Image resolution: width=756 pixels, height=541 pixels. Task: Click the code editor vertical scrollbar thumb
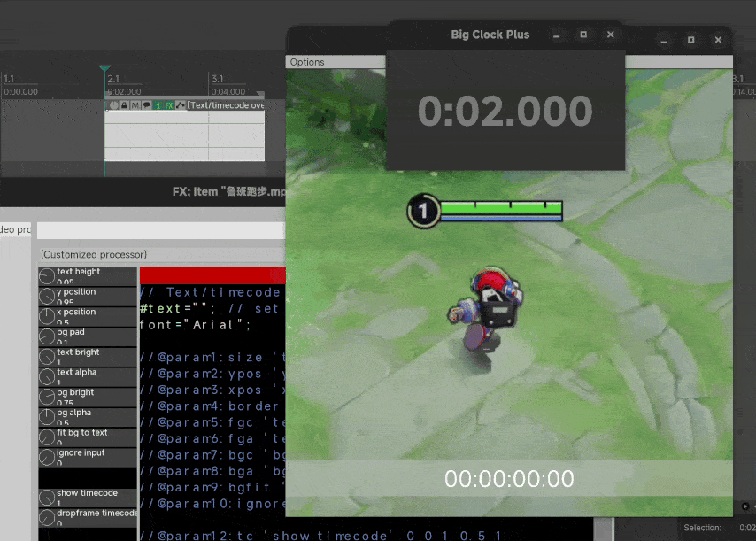point(603,529)
